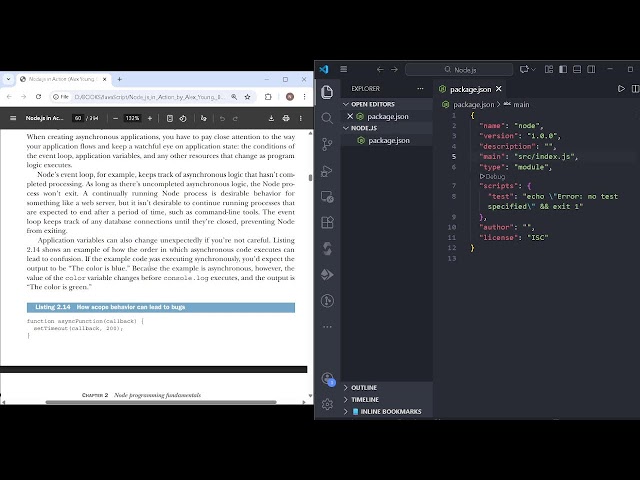The width and height of the screenshot is (640, 480).
Task: Close the Node.js in Action Chrome tab
Action: pyautogui.click(x=104, y=79)
